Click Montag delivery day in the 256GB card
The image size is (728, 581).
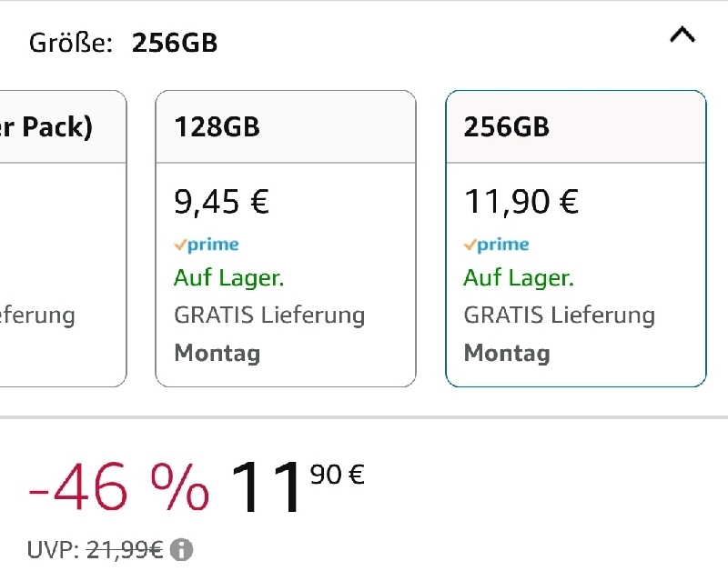coord(507,353)
